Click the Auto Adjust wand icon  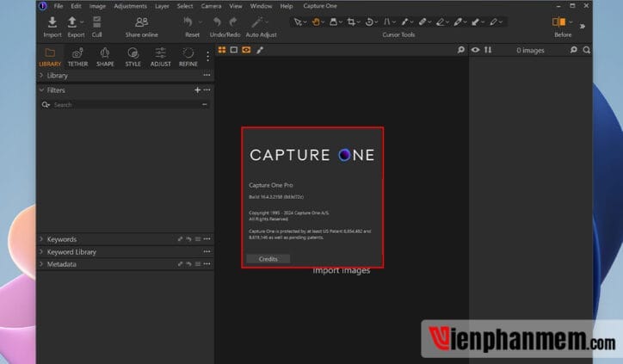(256, 22)
